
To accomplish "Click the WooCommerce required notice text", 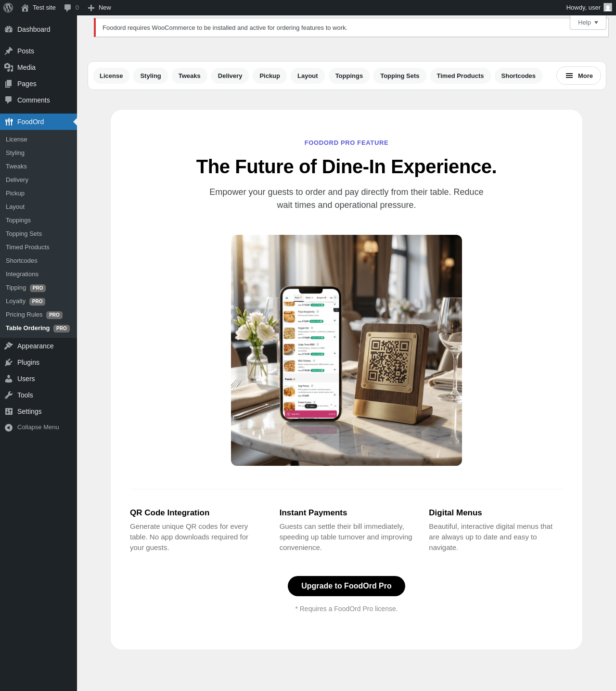I will [225, 28].
